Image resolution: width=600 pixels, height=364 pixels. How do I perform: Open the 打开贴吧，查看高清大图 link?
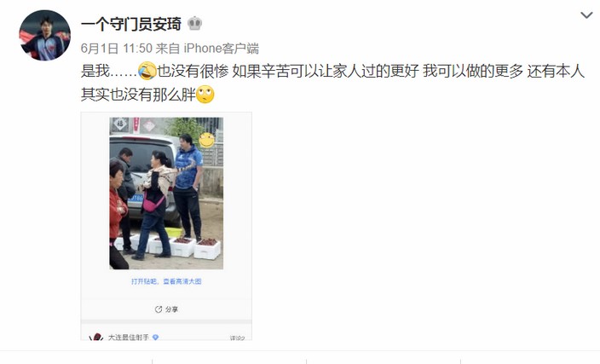(x=166, y=281)
